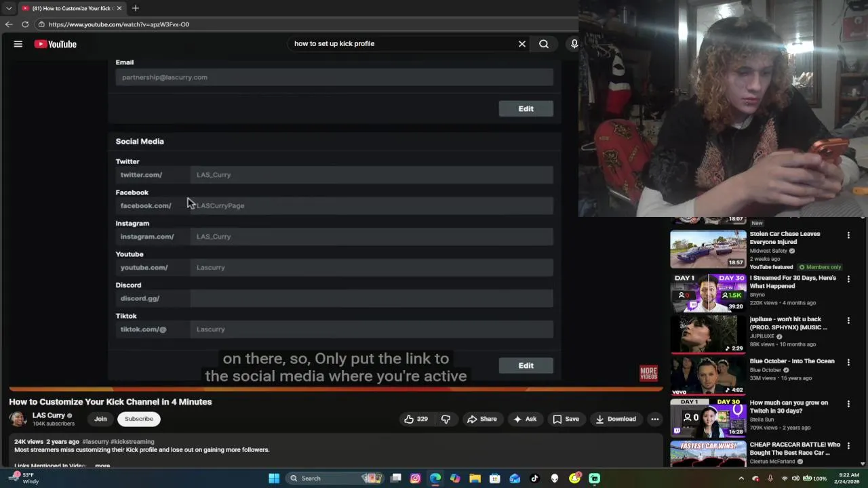Start voice search with microphone icon
This screenshot has width=868, height=488.
(x=574, y=44)
